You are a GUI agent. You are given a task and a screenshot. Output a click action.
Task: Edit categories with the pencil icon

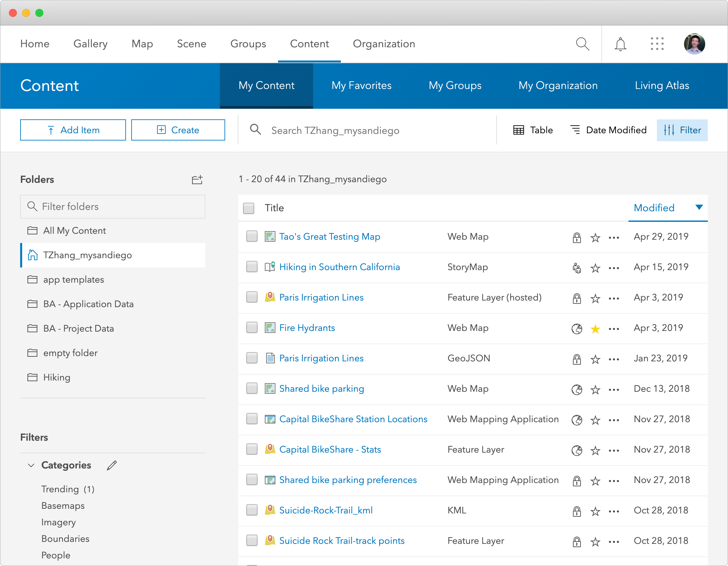[x=111, y=465]
